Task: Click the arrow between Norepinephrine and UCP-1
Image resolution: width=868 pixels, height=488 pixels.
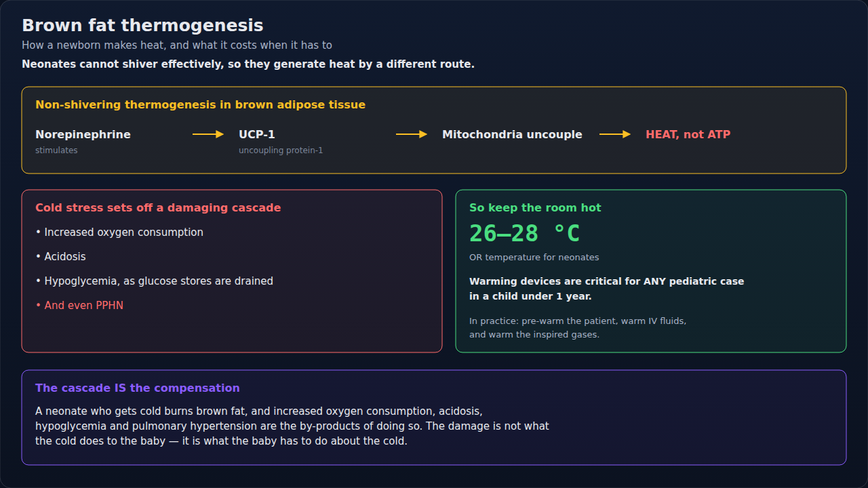Action: tap(208, 134)
